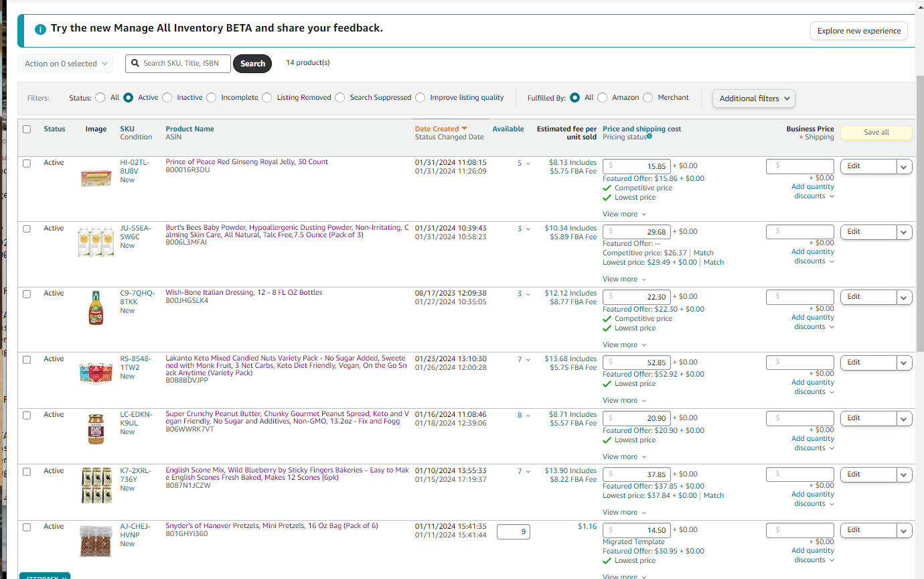Sort by Price and shipping cost header
924x579 pixels.
pos(642,129)
